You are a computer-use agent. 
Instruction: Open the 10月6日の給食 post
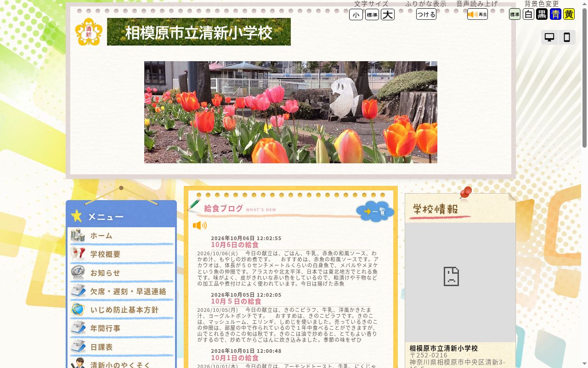coord(235,245)
